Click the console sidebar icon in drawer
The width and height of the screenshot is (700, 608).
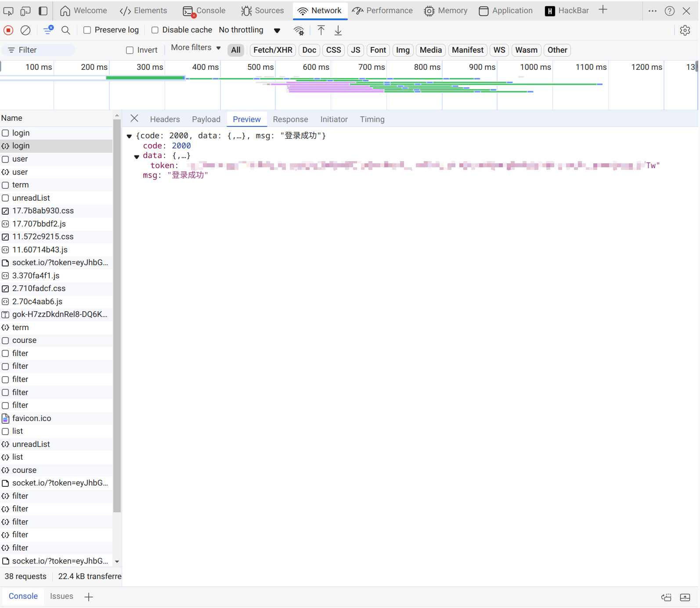click(x=666, y=597)
